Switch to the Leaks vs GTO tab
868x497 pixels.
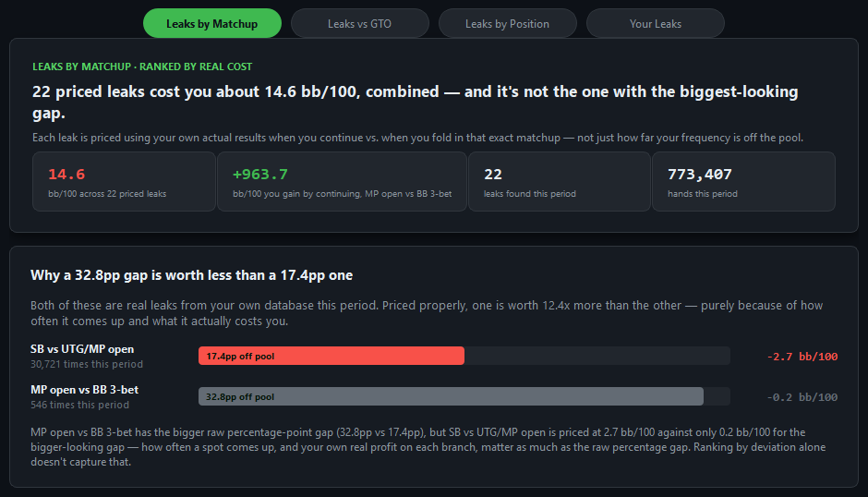(360, 23)
